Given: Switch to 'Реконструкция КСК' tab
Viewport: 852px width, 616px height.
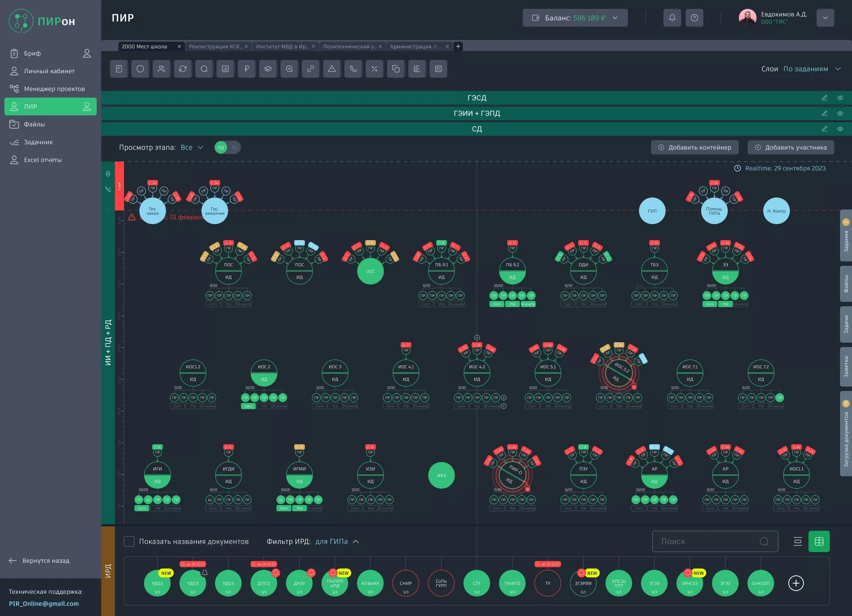Looking at the screenshot, I should coord(215,47).
